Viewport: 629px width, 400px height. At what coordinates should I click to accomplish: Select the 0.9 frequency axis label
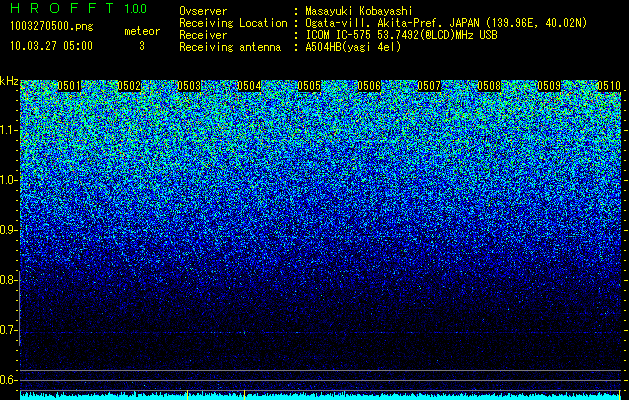coord(8,230)
